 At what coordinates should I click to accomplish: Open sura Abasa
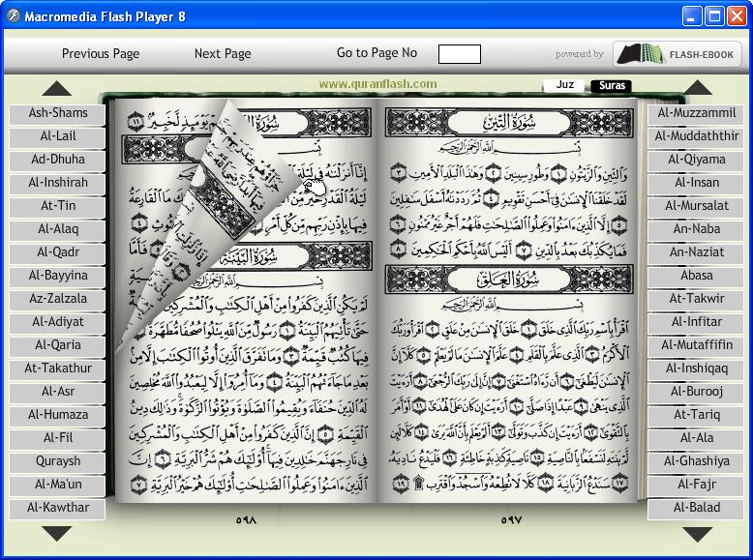tap(696, 276)
